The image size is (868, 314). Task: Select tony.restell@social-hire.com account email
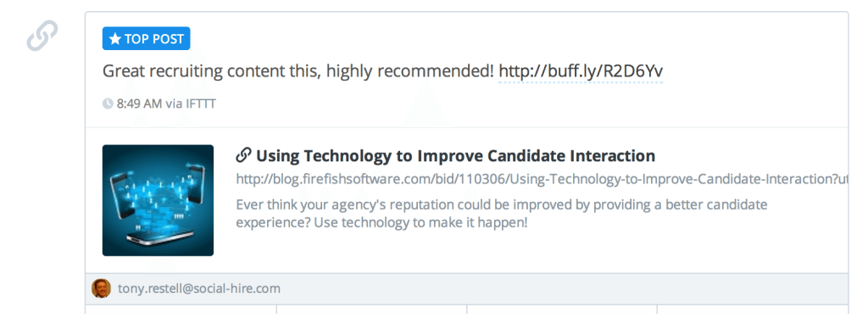tap(198, 289)
